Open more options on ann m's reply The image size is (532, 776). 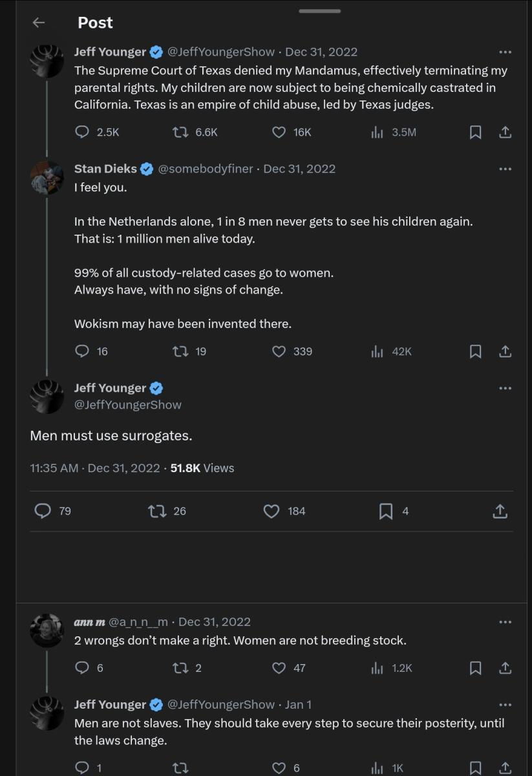505,622
